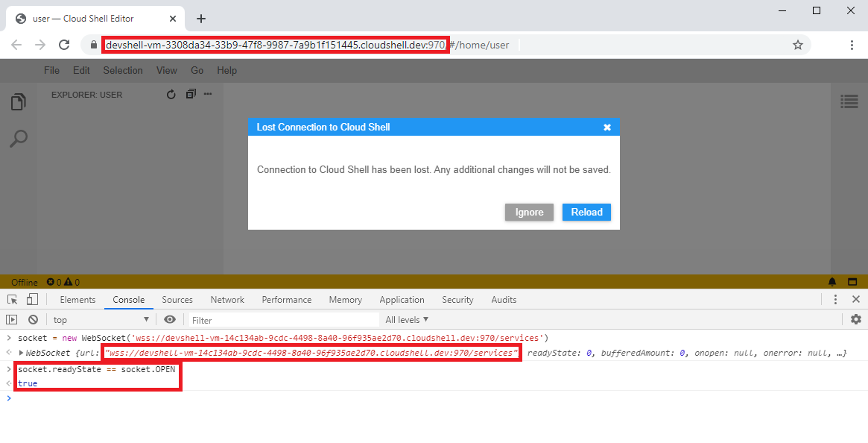The image size is (868, 443).
Task: Open the 'top' JavaScript context dropdown
Action: [101, 320]
